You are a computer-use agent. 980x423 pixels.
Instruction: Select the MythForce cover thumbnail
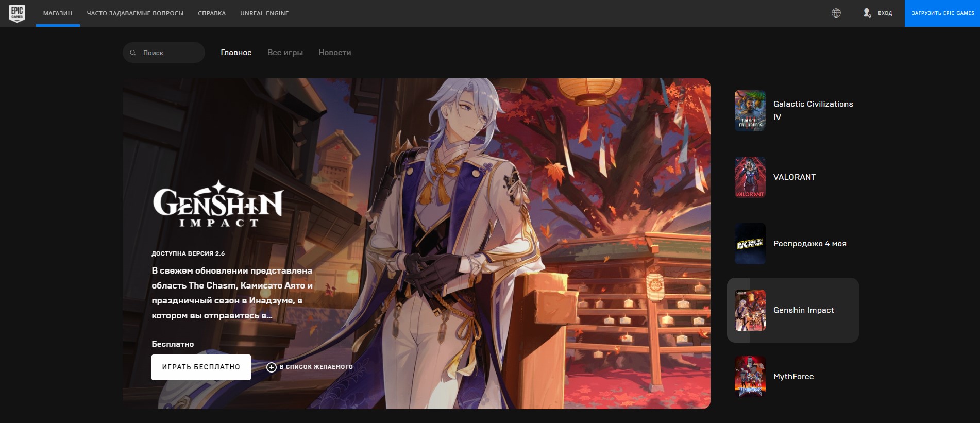click(x=750, y=377)
